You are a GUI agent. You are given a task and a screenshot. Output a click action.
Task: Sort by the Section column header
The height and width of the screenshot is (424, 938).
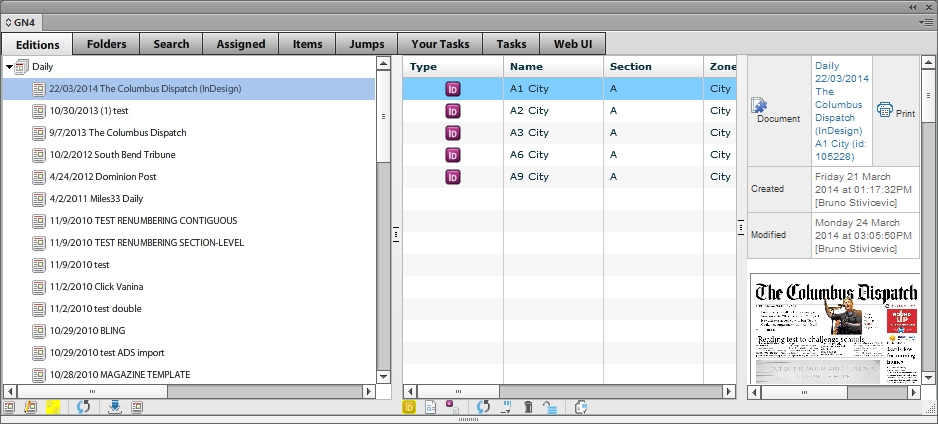click(653, 67)
